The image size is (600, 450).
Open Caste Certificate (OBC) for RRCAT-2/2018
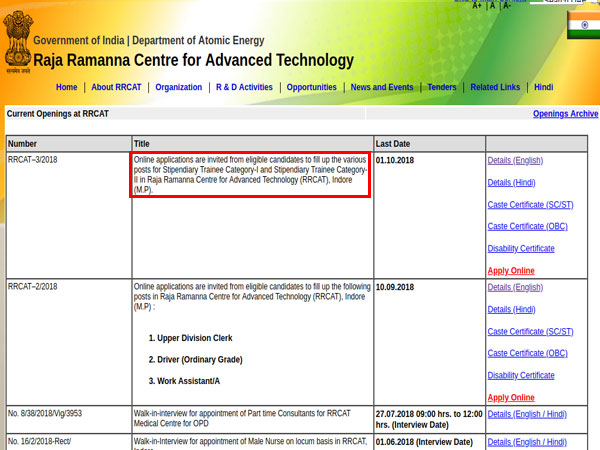coord(527,353)
